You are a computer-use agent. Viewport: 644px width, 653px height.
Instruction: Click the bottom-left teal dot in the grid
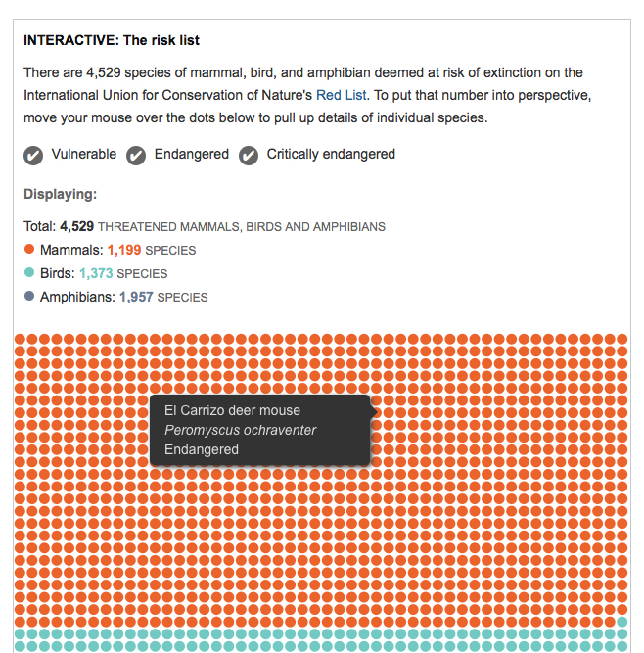(x=20, y=646)
